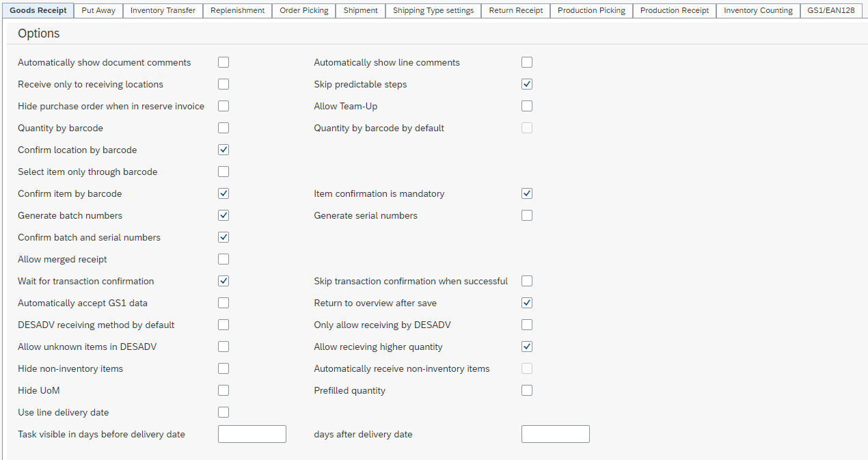Image resolution: width=868 pixels, height=460 pixels.
Task: Open the Production Receipt tab
Action: [x=675, y=10]
